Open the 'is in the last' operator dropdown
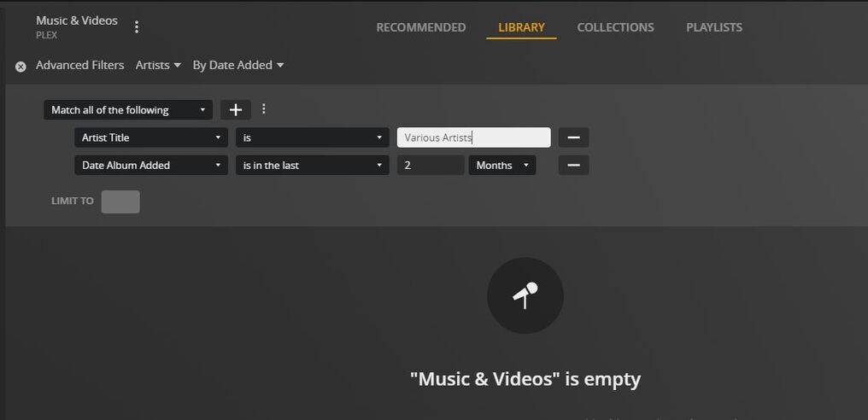The height and width of the screenshot is (420, 868). coord(312,165)
